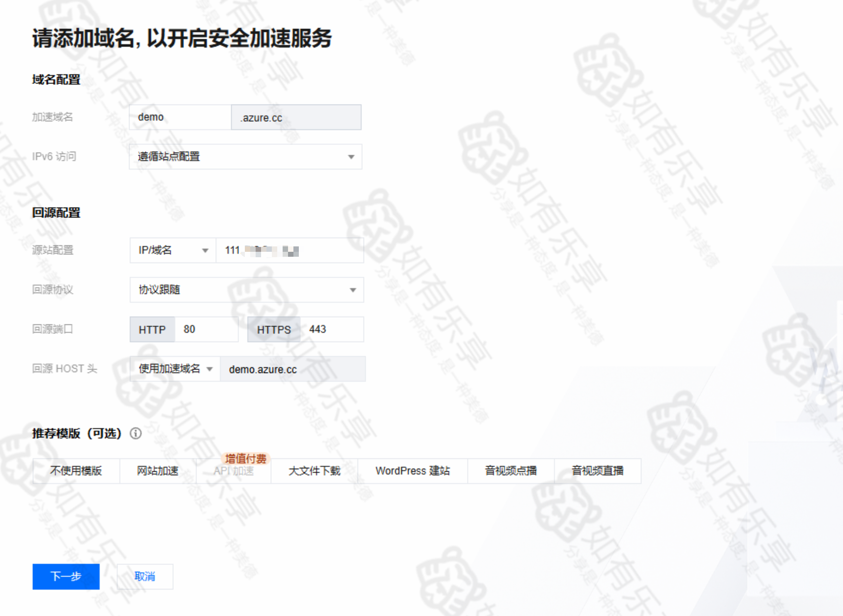Choose the WordPress 建站 template
Screen dimensions: 843x616
click(x=413, y=471)
